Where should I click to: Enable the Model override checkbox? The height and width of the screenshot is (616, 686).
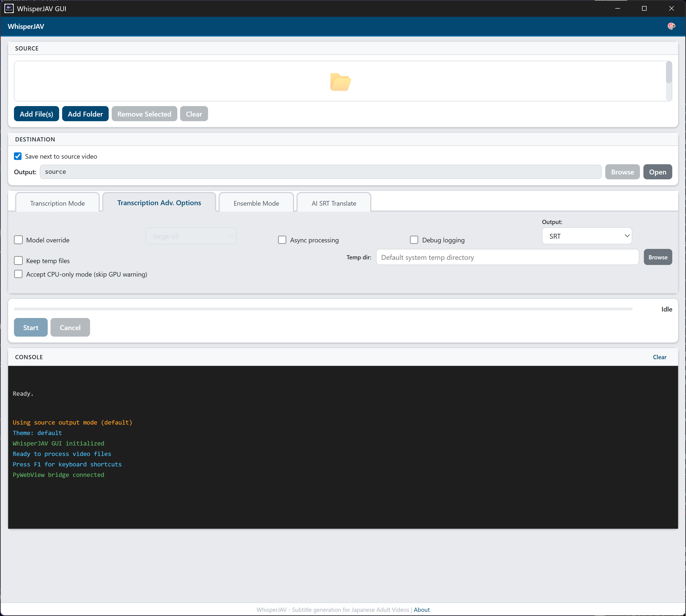[18, 240]
